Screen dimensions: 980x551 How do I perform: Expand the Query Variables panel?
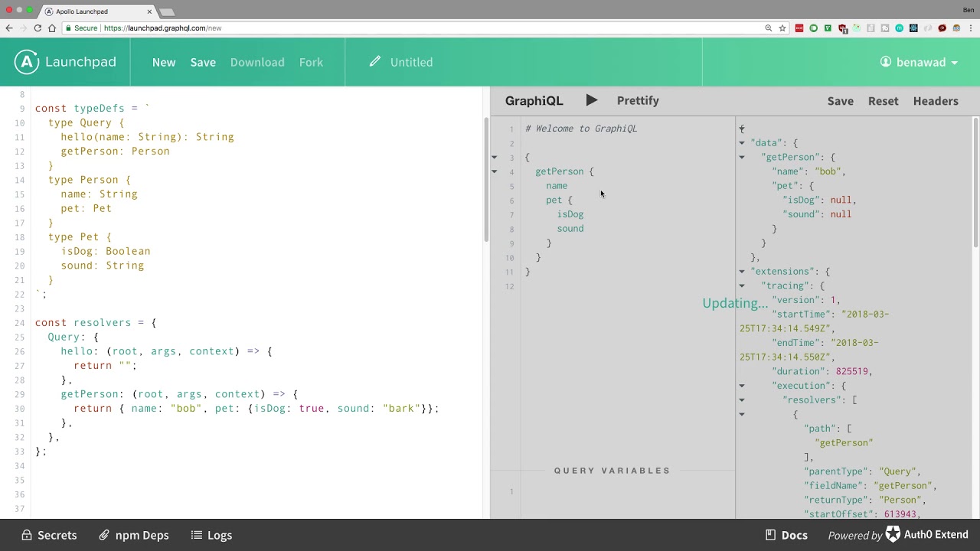click(612, 471)
